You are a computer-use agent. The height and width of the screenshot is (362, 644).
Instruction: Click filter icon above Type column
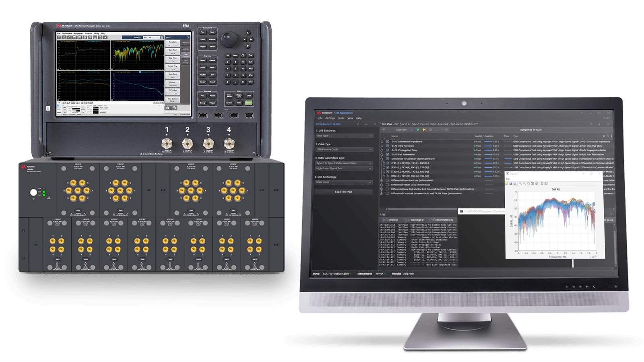tap(608, 136)
